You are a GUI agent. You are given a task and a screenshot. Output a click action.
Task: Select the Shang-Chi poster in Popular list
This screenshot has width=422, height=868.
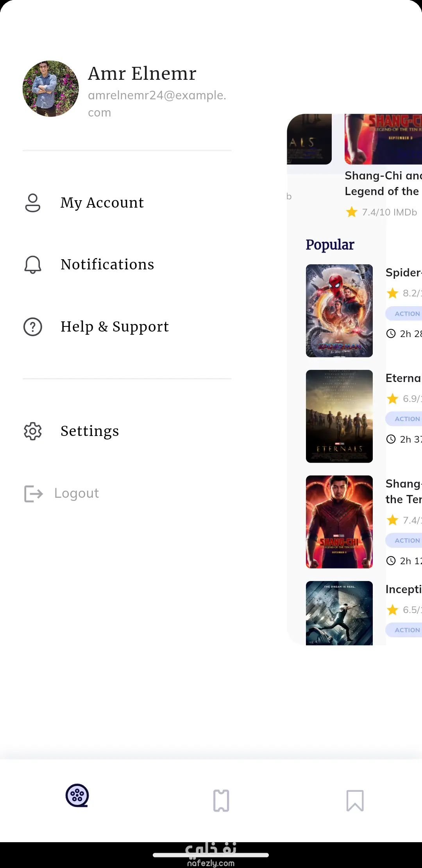pos(339,522)
